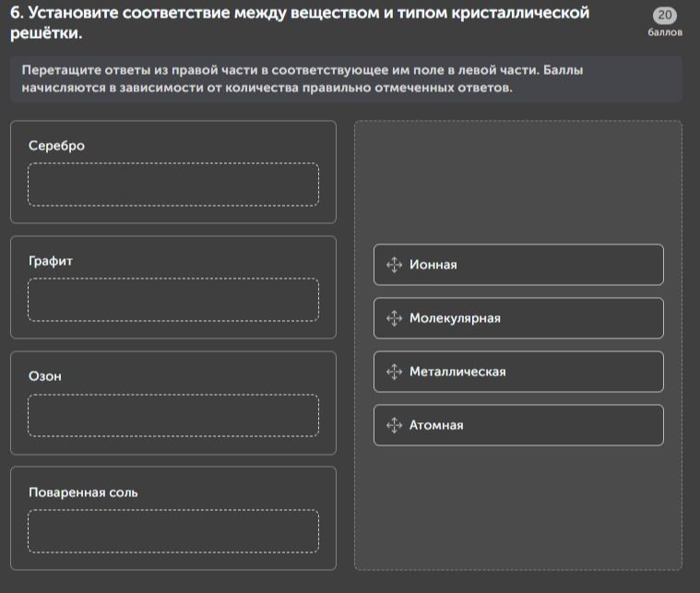Click the empty area above Ионная in answer pool
700x593 pixels.
pos(518,183)
